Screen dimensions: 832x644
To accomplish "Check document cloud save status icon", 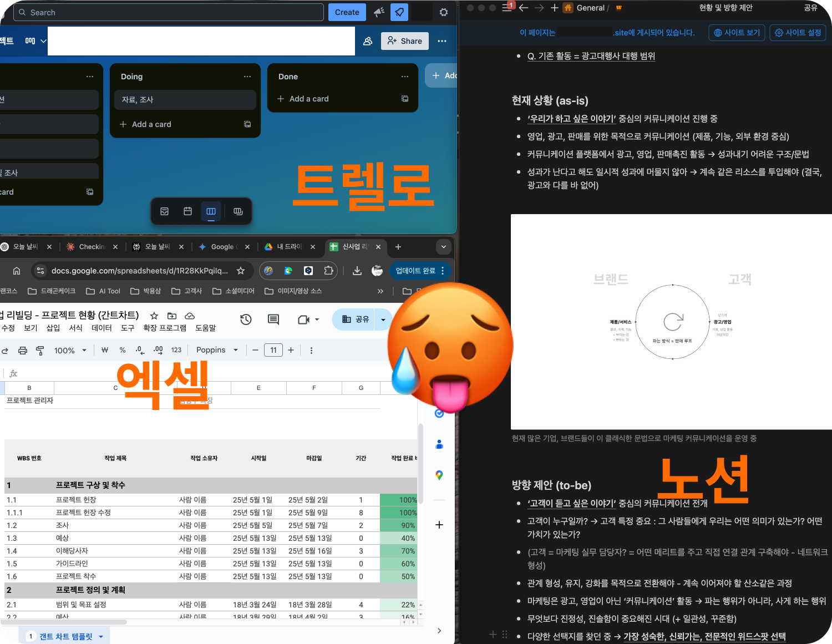I will pyautogui.click(x=190, y=316).
